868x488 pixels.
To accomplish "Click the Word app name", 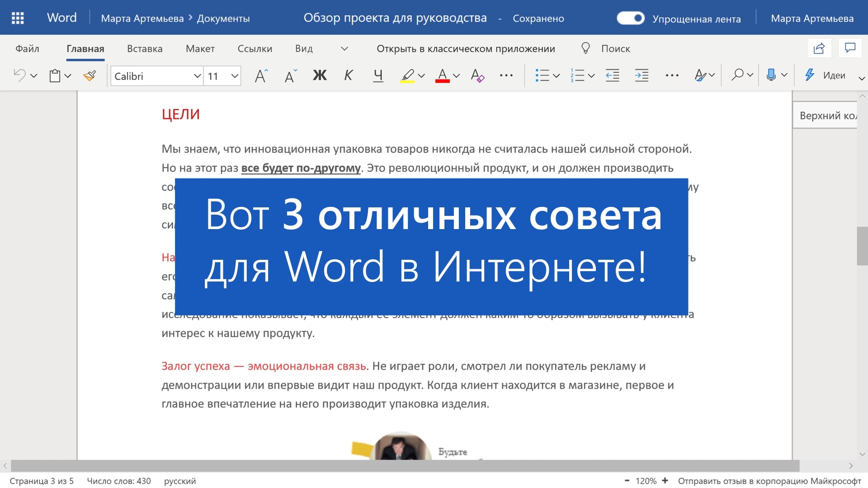I will [62, 18].
